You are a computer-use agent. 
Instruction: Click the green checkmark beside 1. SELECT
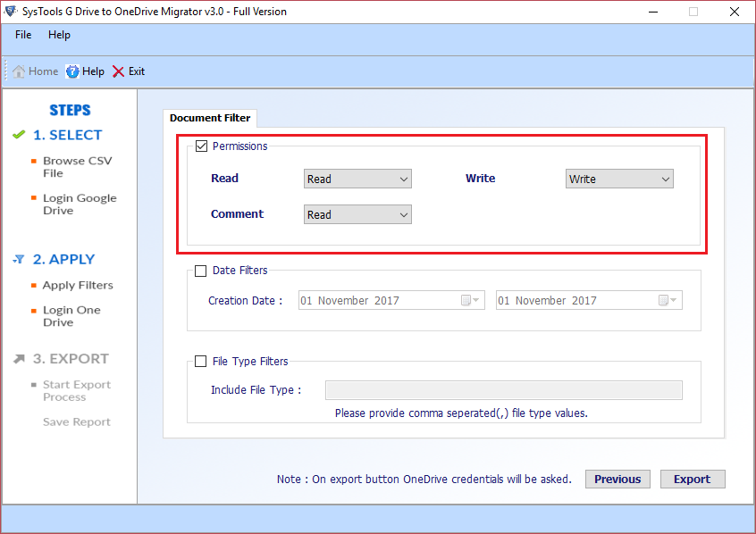19,135
